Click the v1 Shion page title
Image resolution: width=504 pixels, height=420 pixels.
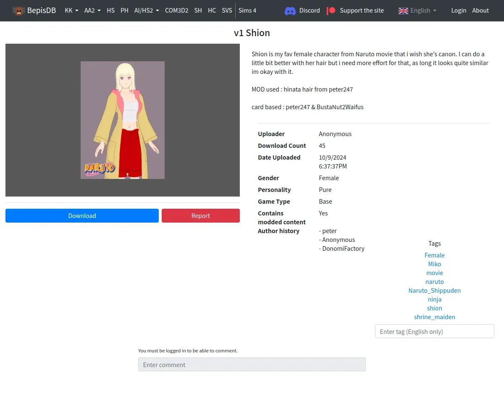252,33
